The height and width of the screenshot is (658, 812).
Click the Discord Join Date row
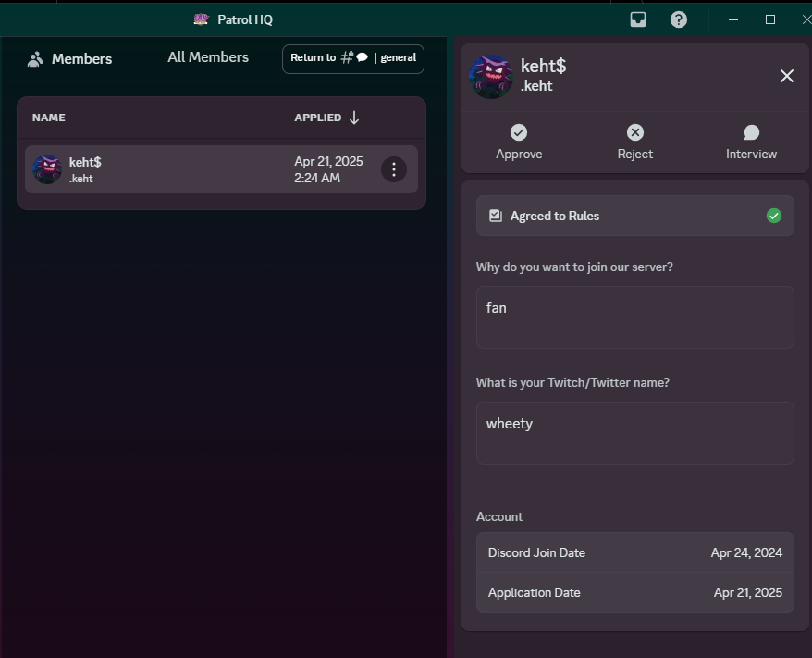pos(634,552)
